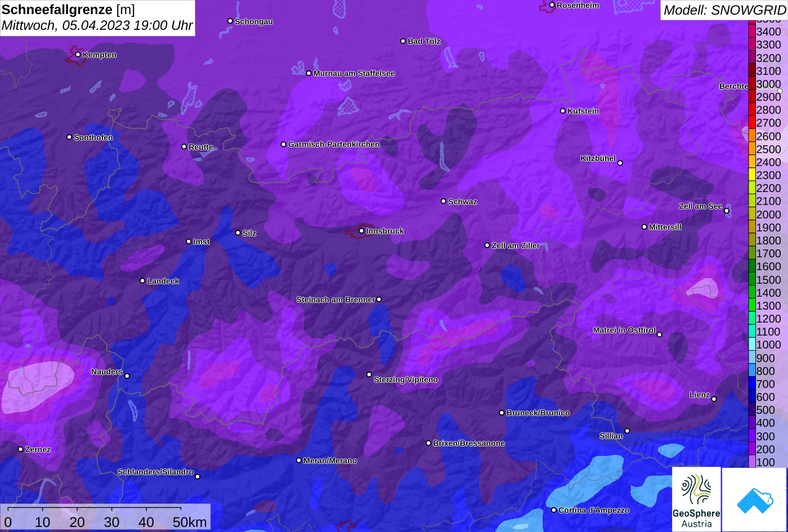Select the Innsbruck map marker dot
The height and width of the screenshot is (532, 788).
361,231
